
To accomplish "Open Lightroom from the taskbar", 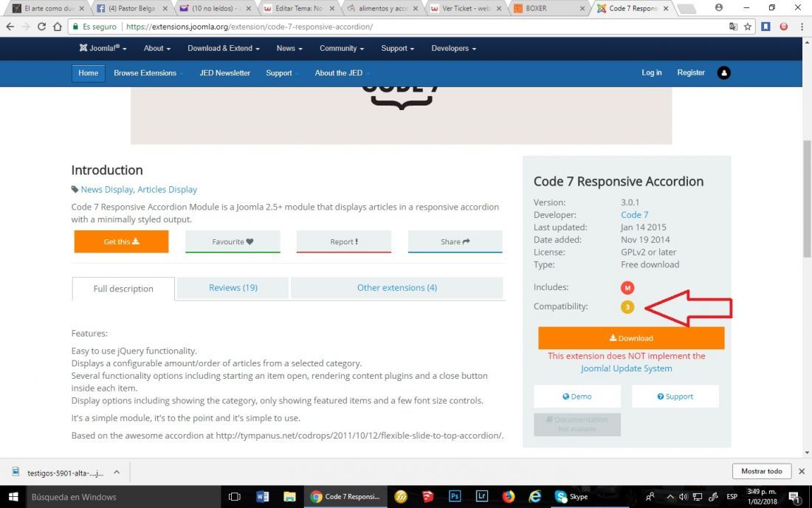I will click(481, 497).
